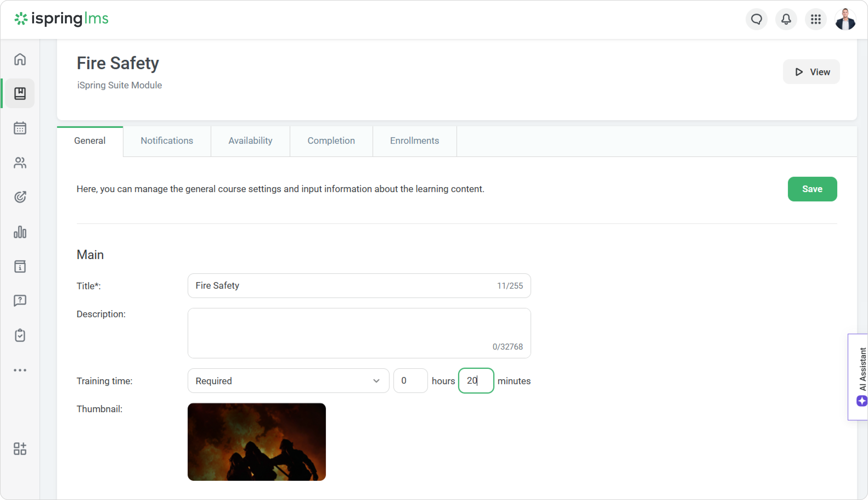
Task: Switch to the Notifications tab
Action: [167, 141]
